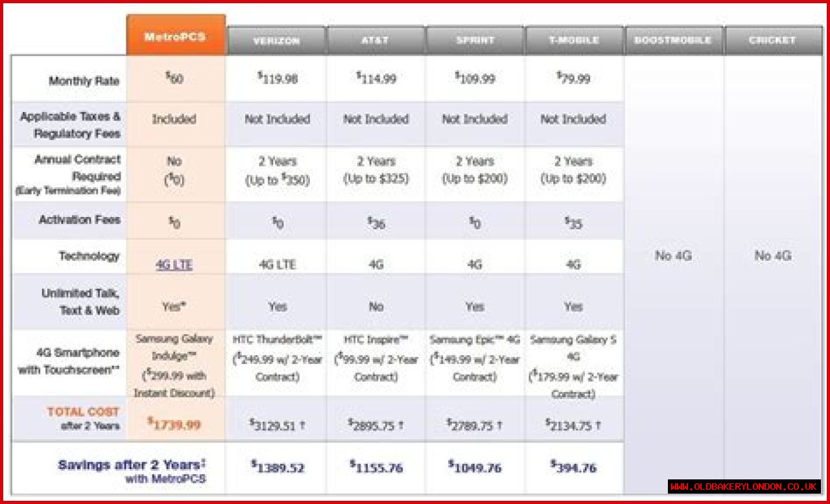Click the HTC ThunderBolt phone cell
The height and width of the screenshot is (504, 830).
(278, 358)
